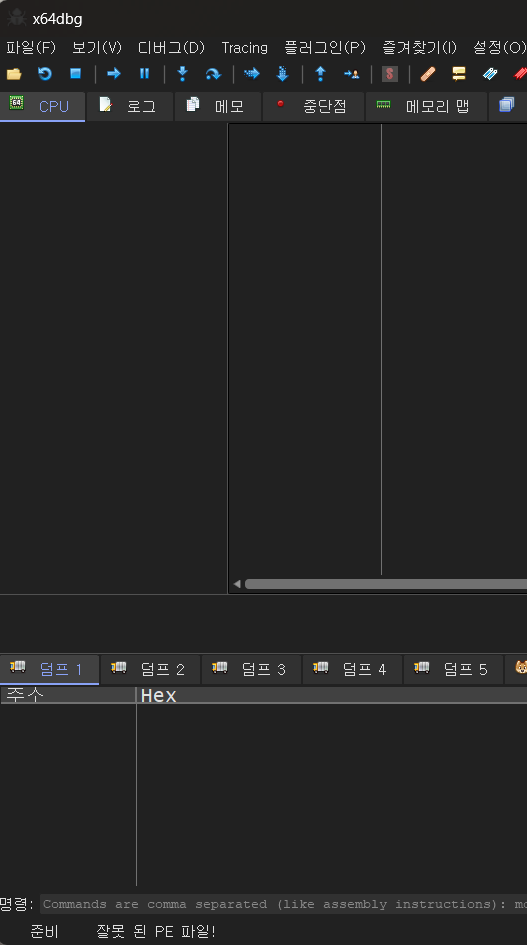Switch to the 로그 tab
Screen dimensions: 527x945
tap(130, 106)
